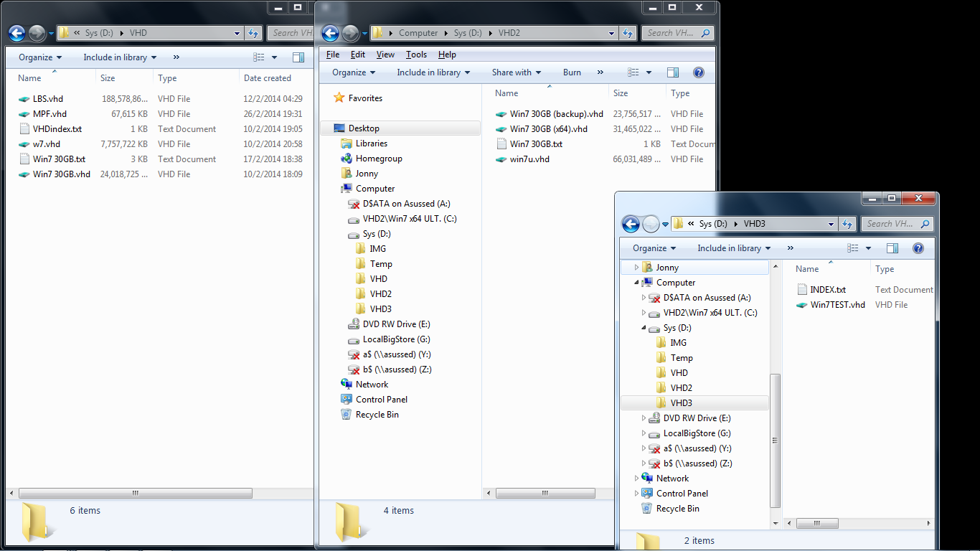
Task: Expand the Network node in VHD3 window
Action: [x=636, y=479]
